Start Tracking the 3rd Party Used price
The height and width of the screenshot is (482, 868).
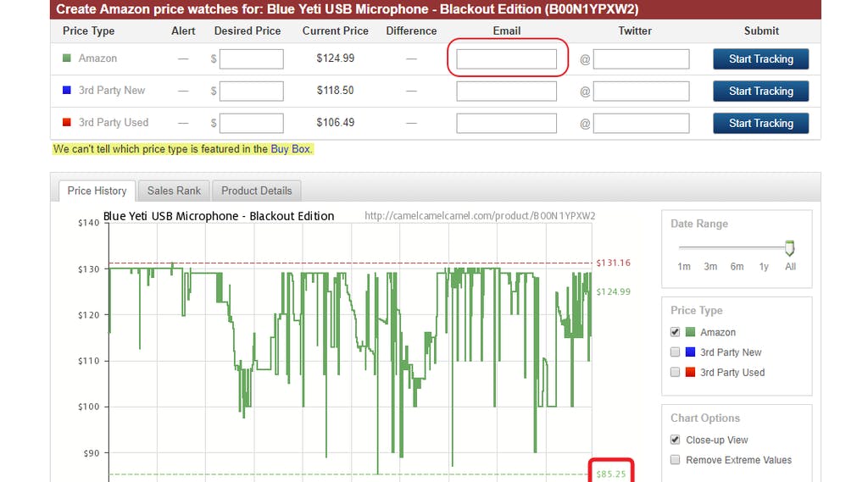click(760, 123)
